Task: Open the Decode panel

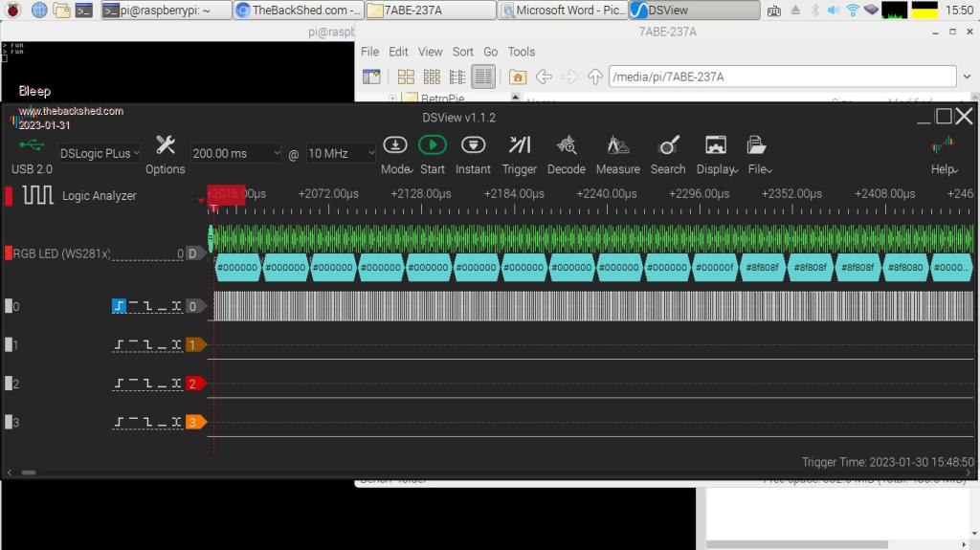Action: click(x=566, y=145)
